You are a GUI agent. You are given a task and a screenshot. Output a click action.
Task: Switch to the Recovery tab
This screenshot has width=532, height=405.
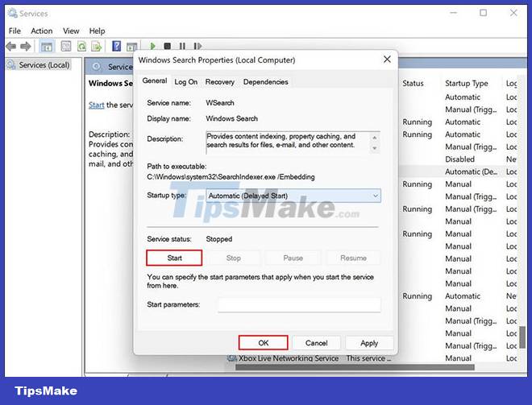pyautogui.click(x=219, y=82)
